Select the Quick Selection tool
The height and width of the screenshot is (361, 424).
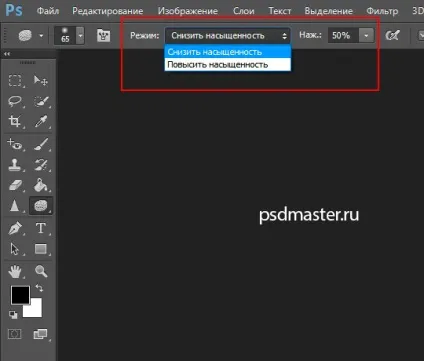41,101
